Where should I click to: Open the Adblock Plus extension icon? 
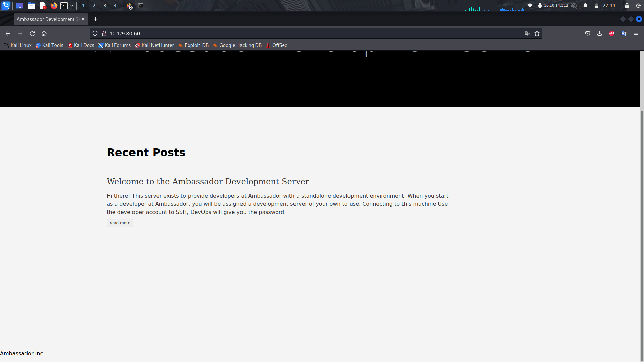click(x=611, y=33)
